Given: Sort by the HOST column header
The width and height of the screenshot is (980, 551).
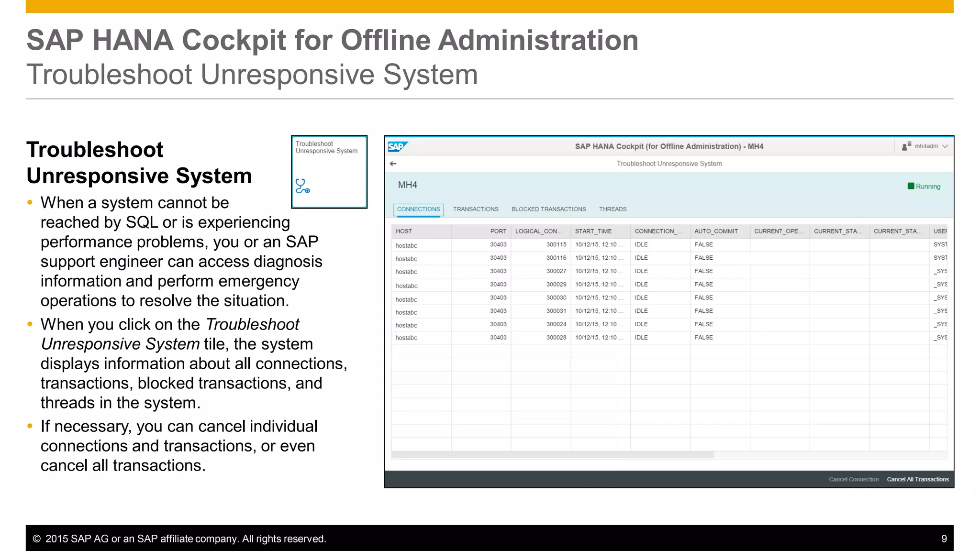Looking at the screenshot, I should pos(421,231).
